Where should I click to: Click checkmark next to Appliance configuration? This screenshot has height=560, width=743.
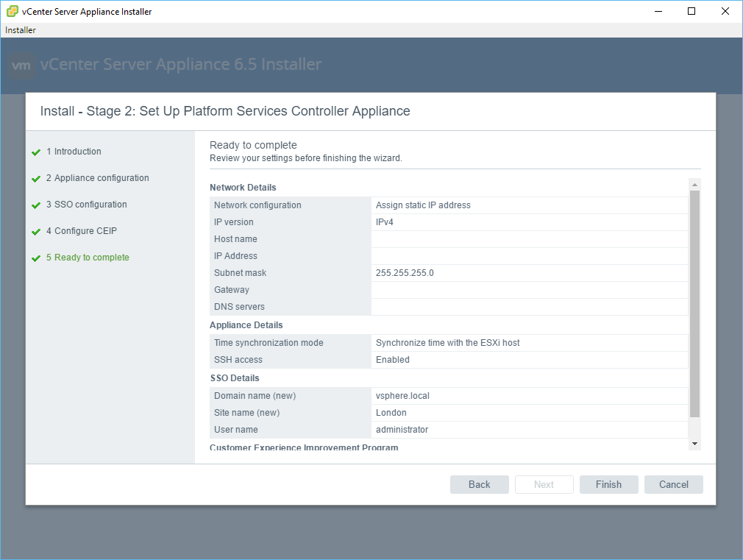tap(36, 179)
